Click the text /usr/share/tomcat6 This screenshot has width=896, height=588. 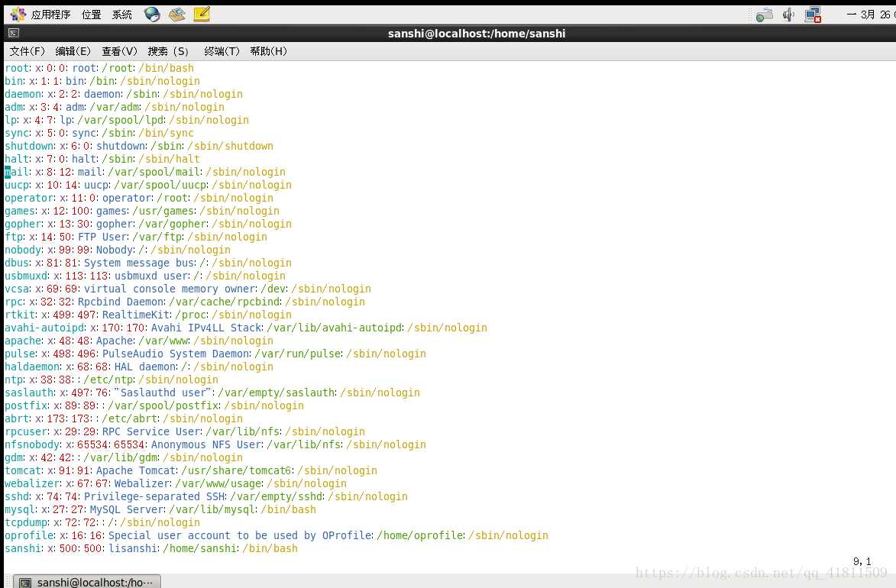(237, 471)
